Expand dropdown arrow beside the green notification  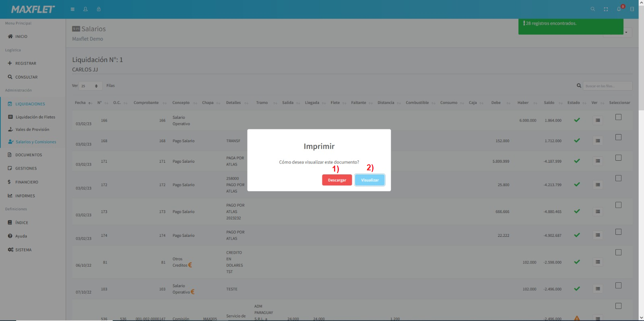tap(626, 32)
